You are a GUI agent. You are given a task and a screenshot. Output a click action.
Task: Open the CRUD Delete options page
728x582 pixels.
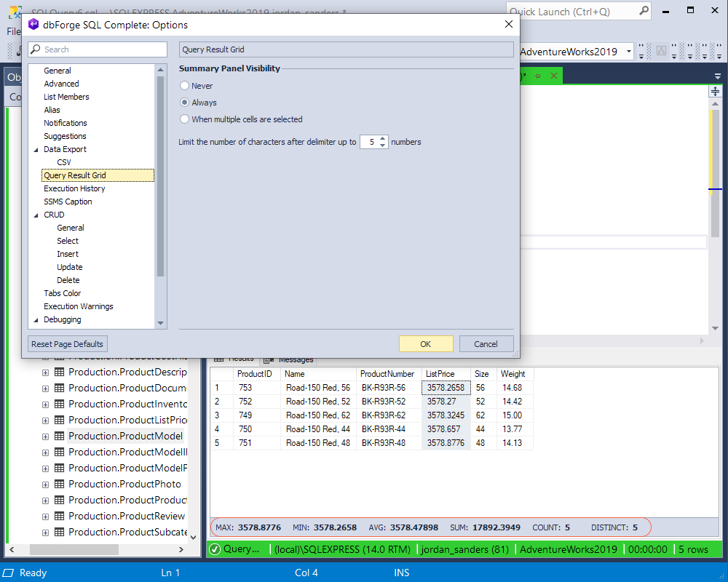[68, 280]
